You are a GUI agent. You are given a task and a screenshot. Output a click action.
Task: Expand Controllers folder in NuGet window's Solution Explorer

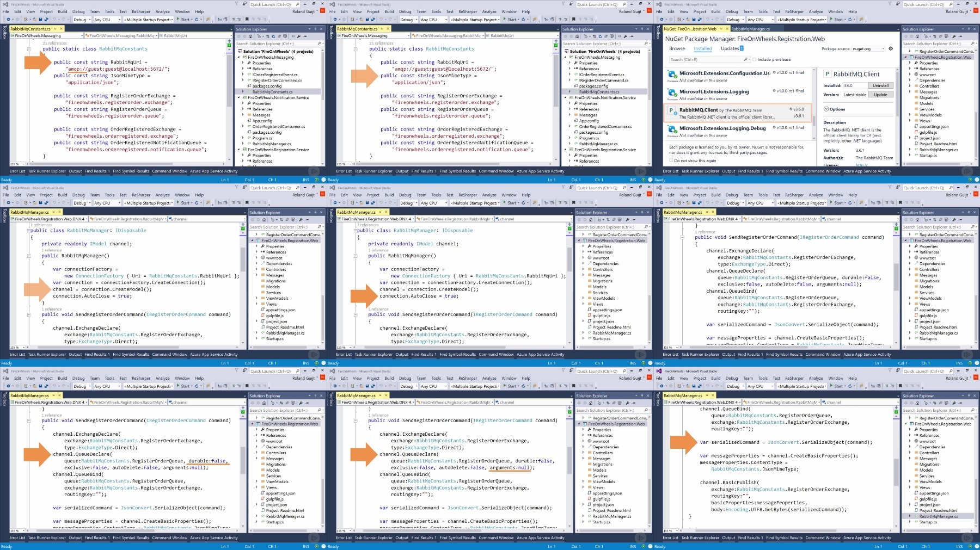(910, 86)
